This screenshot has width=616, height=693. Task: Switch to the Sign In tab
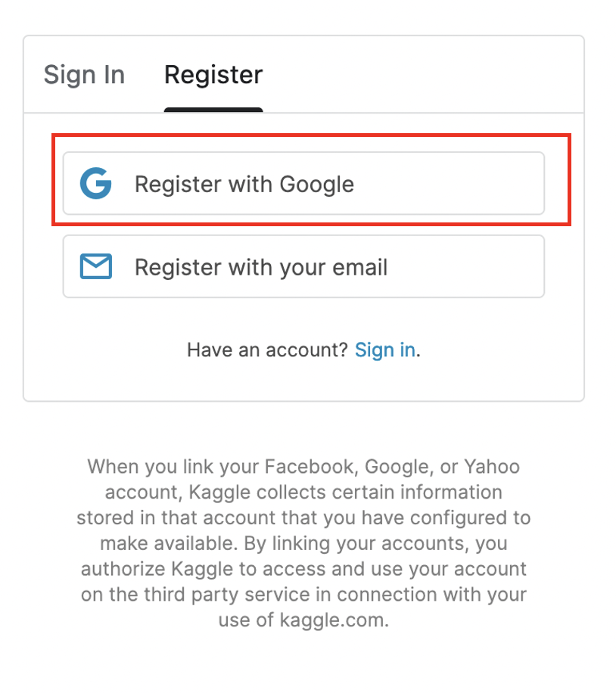(x=84, y=75)
